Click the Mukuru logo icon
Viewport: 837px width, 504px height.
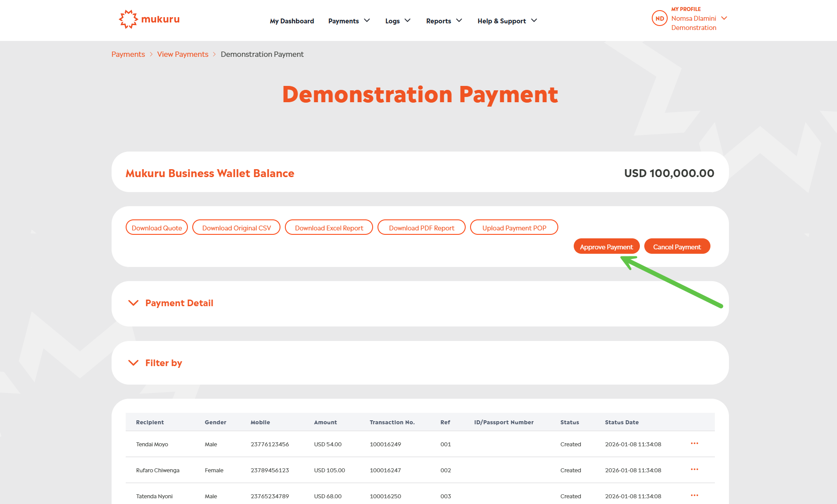click(128, 19)
